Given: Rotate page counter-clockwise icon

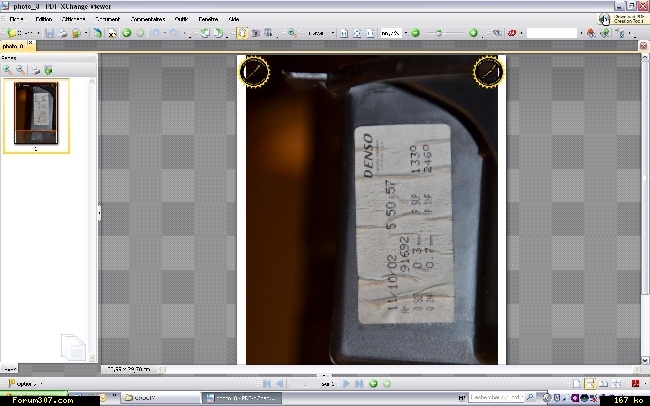Looking at the screenshot, I should tap(205, 33).
